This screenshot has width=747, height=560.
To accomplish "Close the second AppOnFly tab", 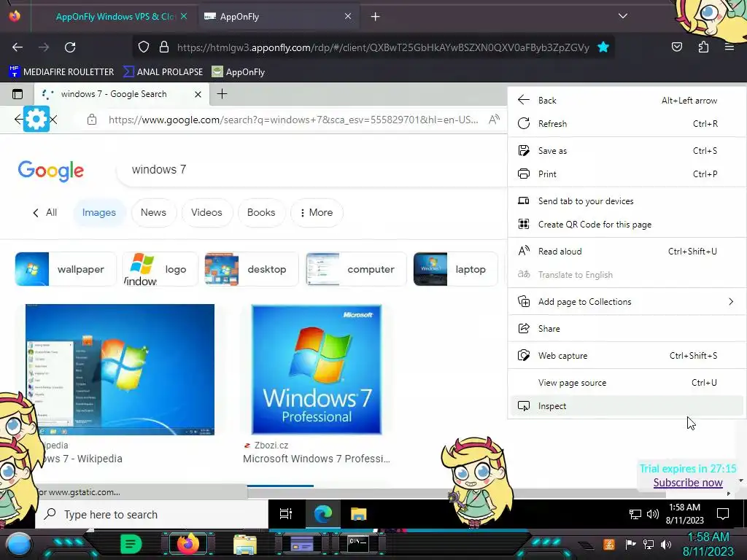I will (x=348, y=16).
